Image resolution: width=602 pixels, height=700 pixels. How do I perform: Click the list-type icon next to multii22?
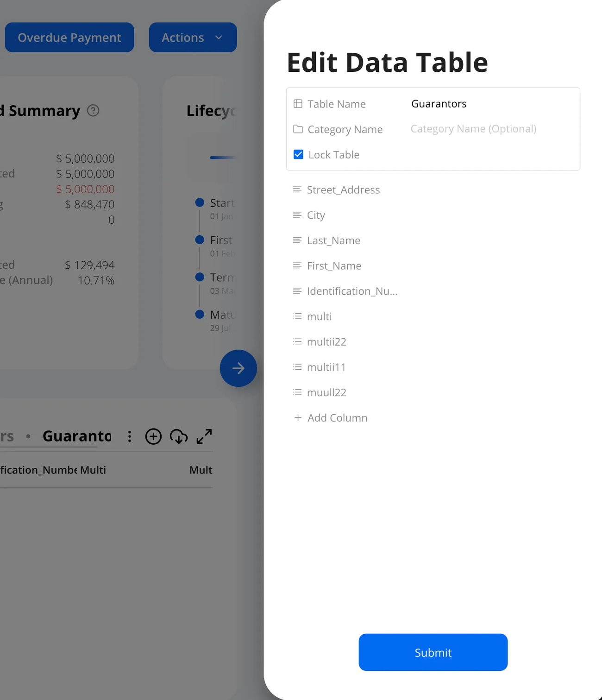(297, 341)
